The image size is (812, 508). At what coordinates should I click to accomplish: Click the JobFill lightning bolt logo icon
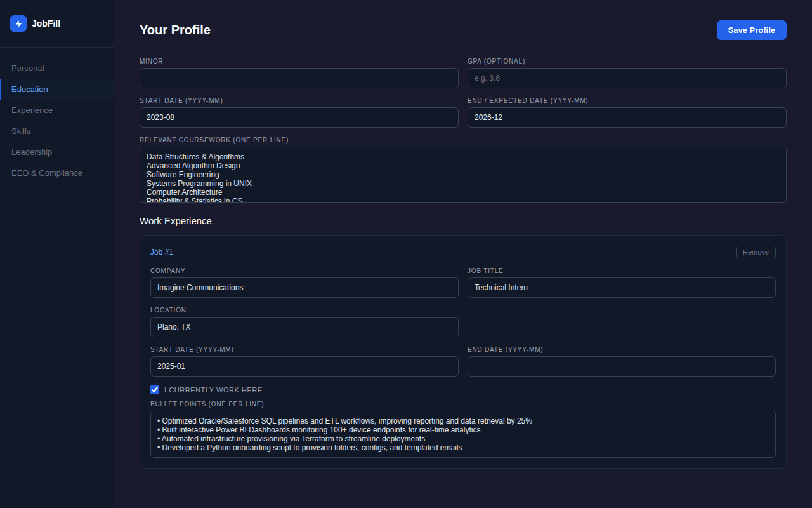pyautogui.click(x=18, y=23)
